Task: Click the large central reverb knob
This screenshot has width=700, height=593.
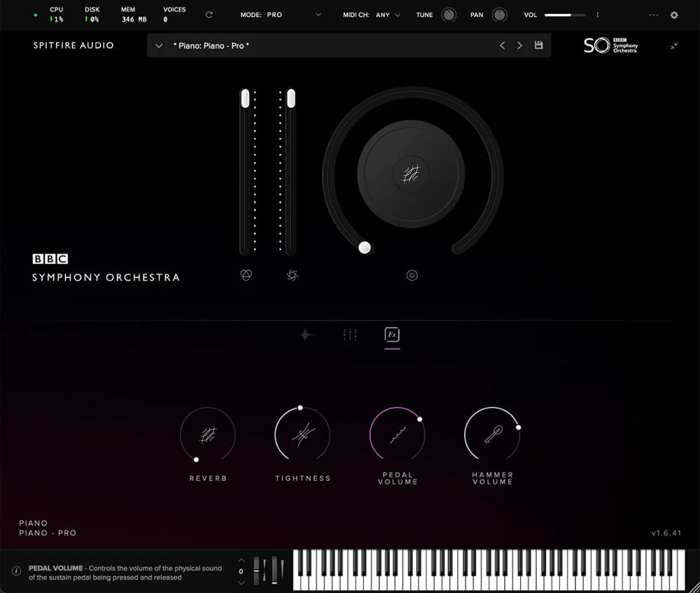Action: click(x=411, y=174)
